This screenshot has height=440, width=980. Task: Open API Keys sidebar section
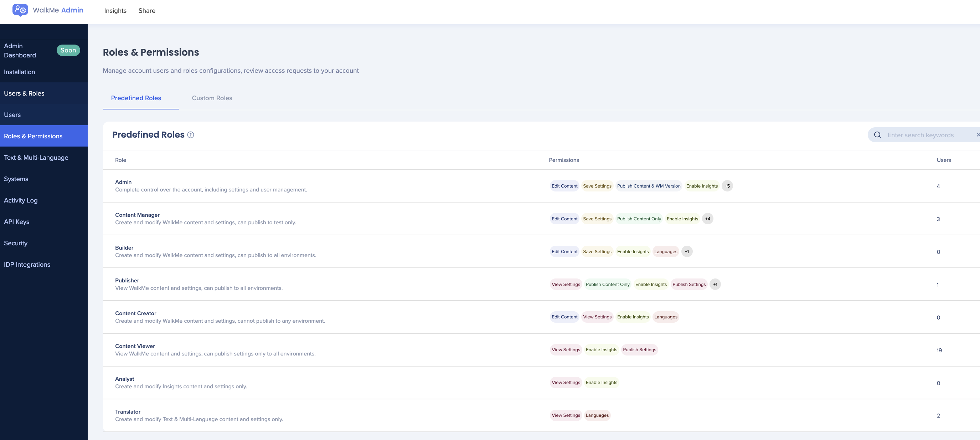pos(17,222)
